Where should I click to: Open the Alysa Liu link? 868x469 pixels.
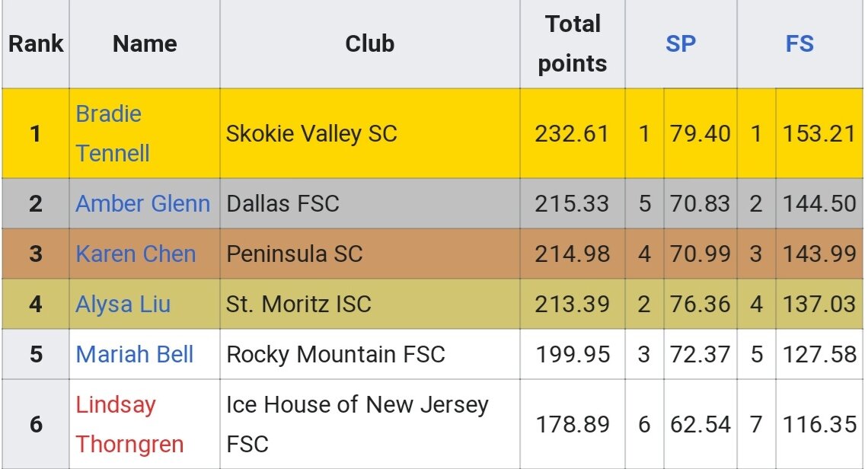pos(123,304)
